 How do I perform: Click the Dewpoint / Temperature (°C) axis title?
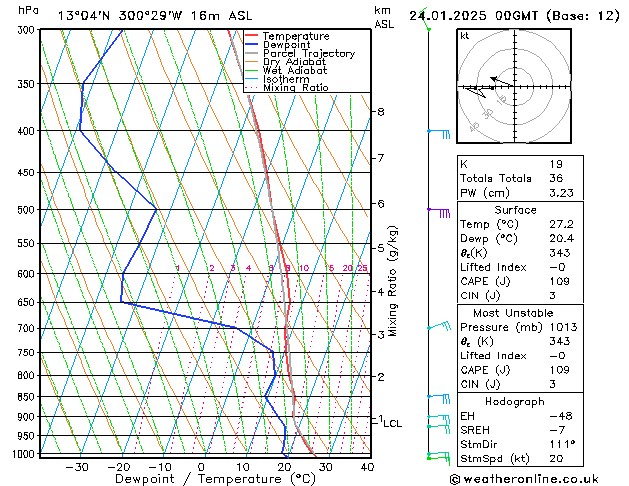point(215,479)
